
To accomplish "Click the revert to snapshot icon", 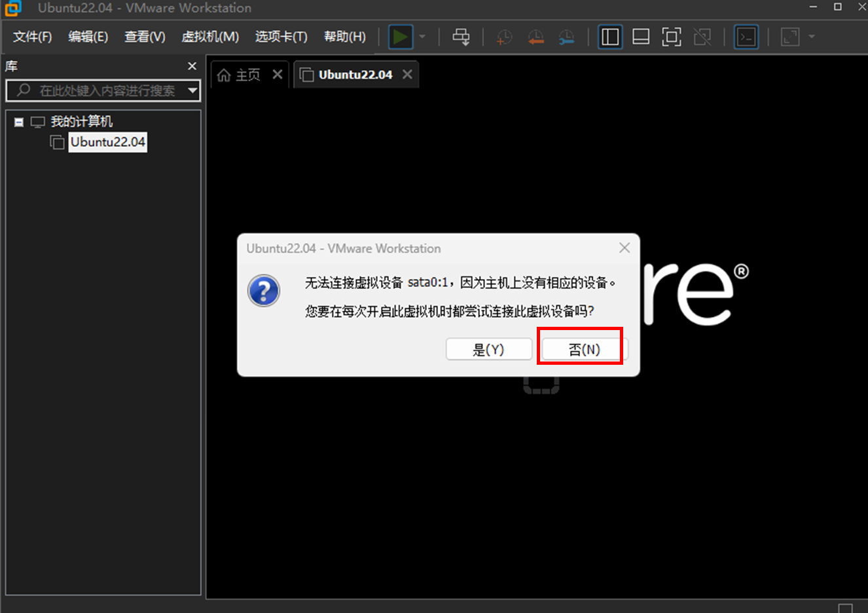I will [535, 37].
